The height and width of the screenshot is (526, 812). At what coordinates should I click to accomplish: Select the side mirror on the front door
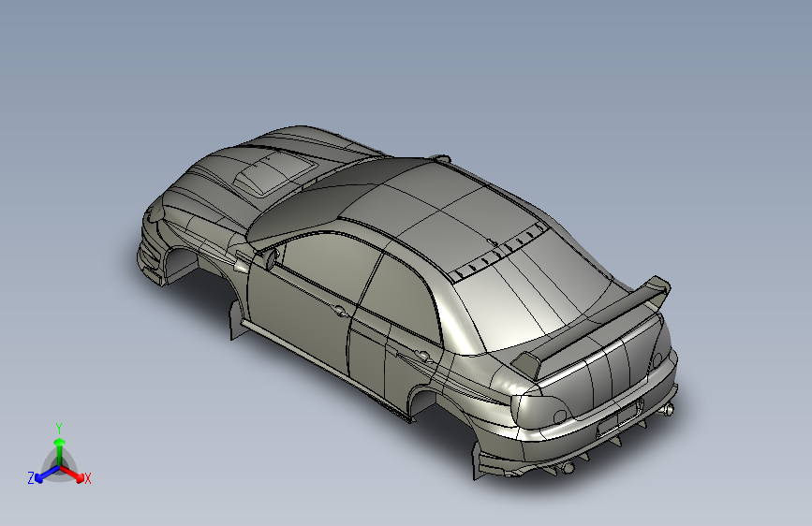[272, 257]
